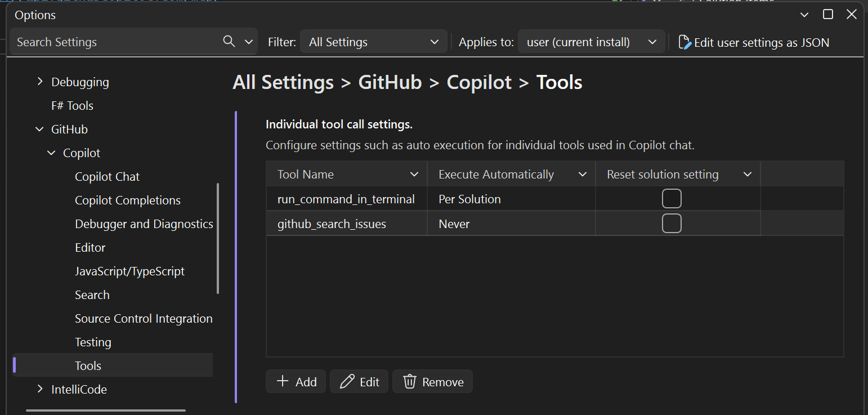Select Copilot Chat in the settings tree
Screen dimensions: 868x415
[107, 176]
